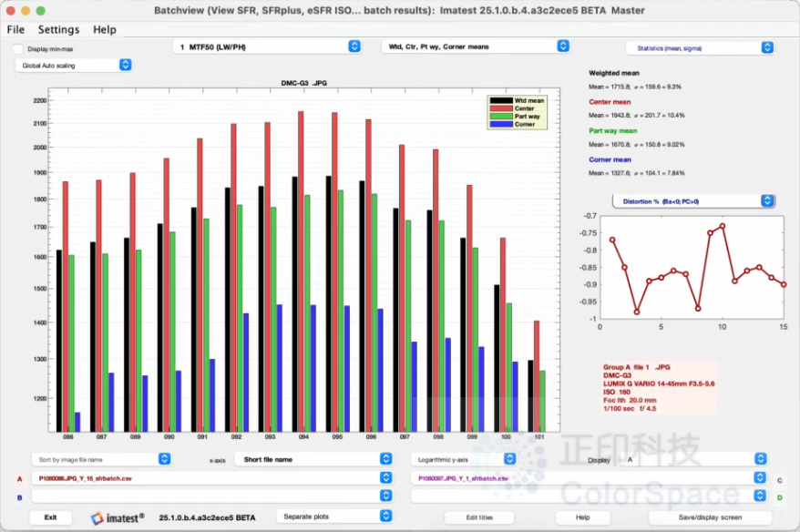Click the blue B group label

coord(19,497)
